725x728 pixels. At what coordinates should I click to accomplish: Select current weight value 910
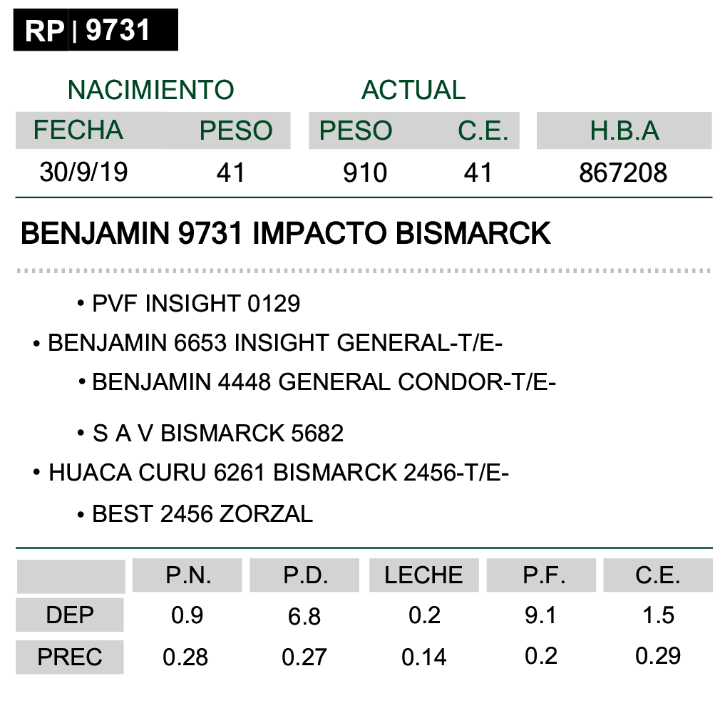click(x=365, y=173)
